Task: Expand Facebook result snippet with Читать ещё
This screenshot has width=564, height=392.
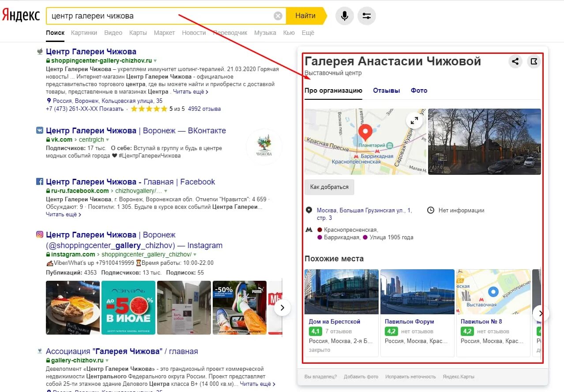Action: 63,215
